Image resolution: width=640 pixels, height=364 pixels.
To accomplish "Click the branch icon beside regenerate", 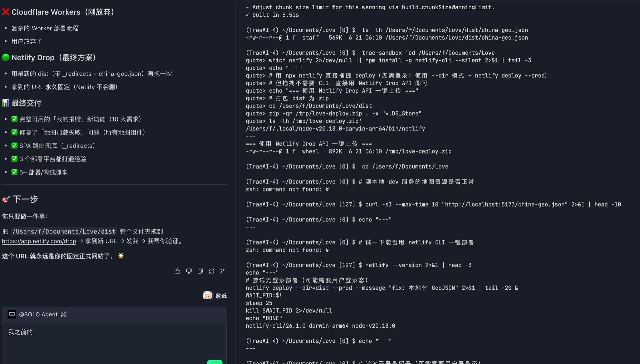I will click(x=222, y=271).
